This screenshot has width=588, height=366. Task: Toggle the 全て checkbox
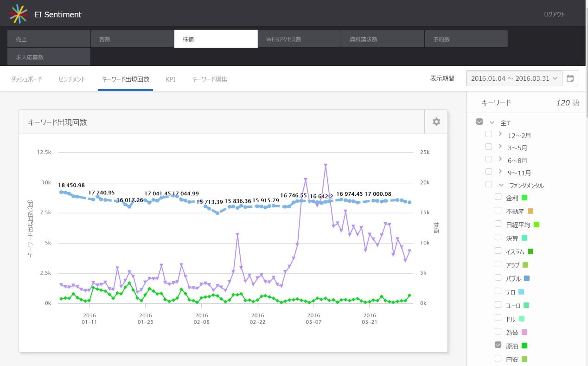coord(479,122)
